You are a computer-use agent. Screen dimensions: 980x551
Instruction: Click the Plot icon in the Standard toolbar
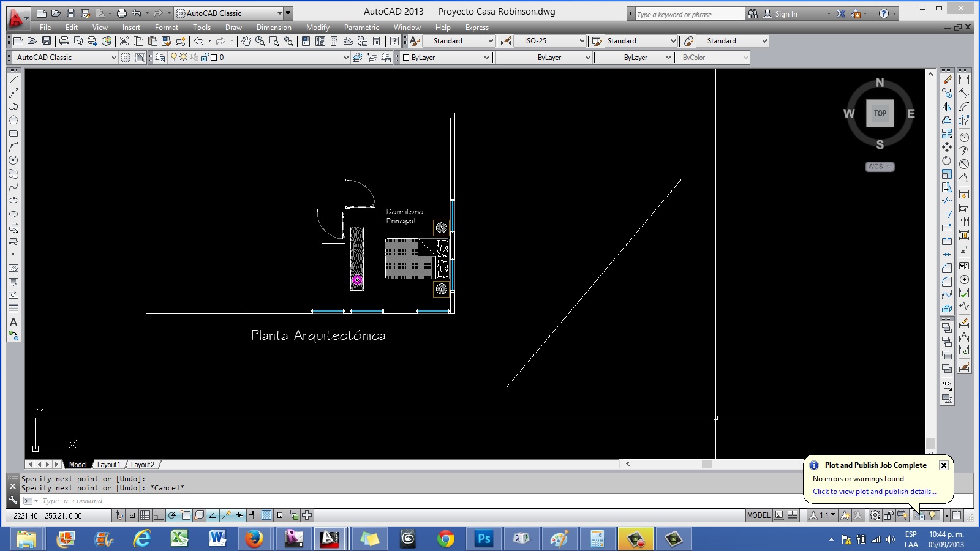click(x=64, y=41)
